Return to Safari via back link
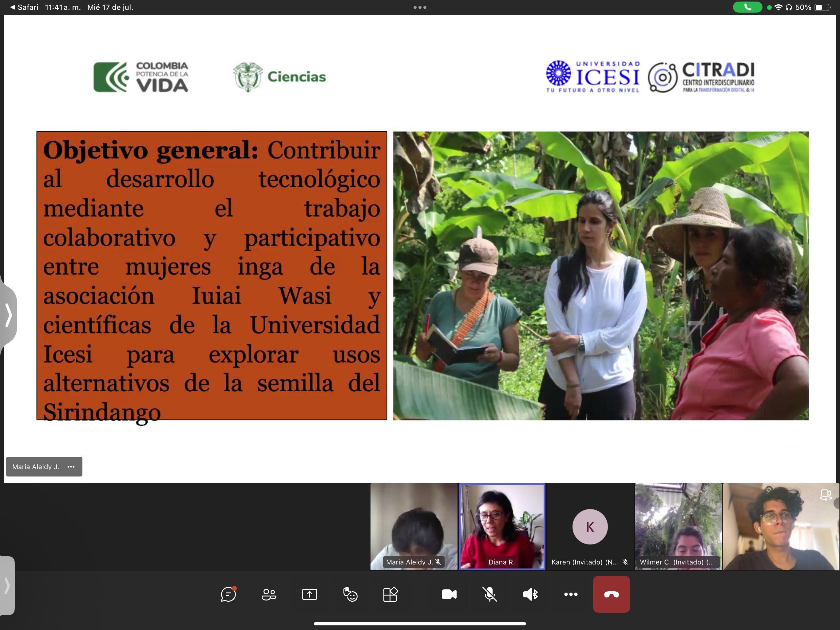Screen dimensions: 840x630 point(24,7)
